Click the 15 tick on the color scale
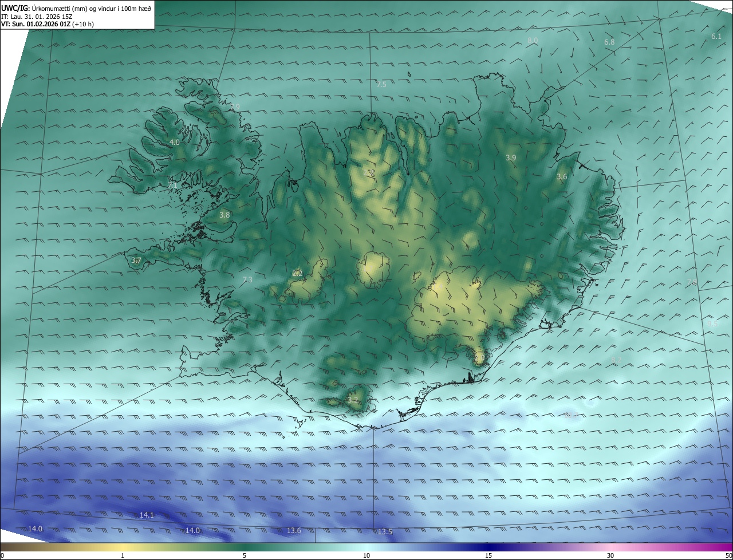The image size is (733, 560). (x=488, y=555)
